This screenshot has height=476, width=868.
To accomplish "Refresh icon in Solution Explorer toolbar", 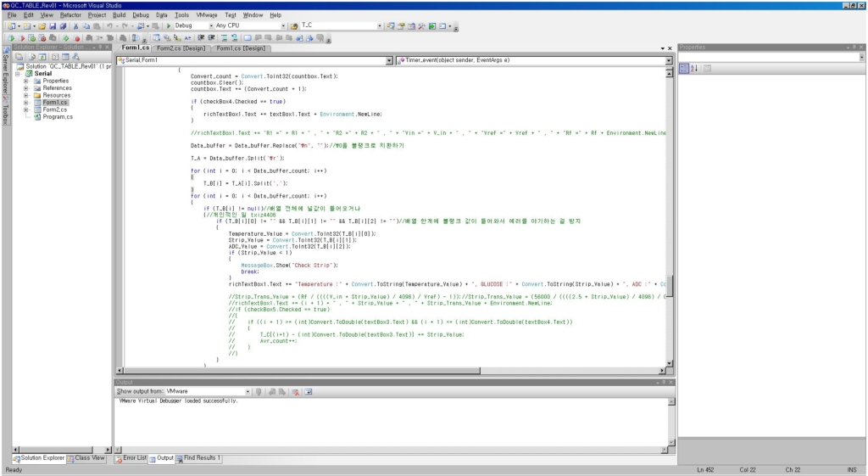I will (42, 57).
